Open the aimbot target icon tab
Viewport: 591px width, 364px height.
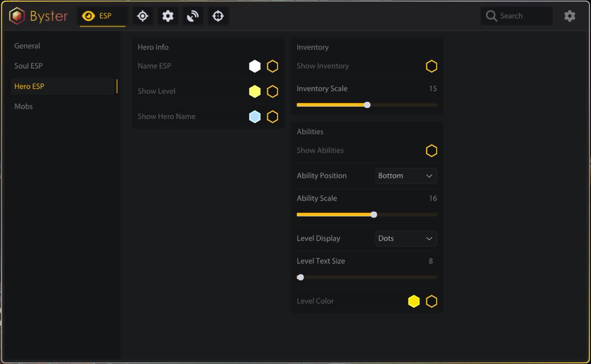point(143,16)
